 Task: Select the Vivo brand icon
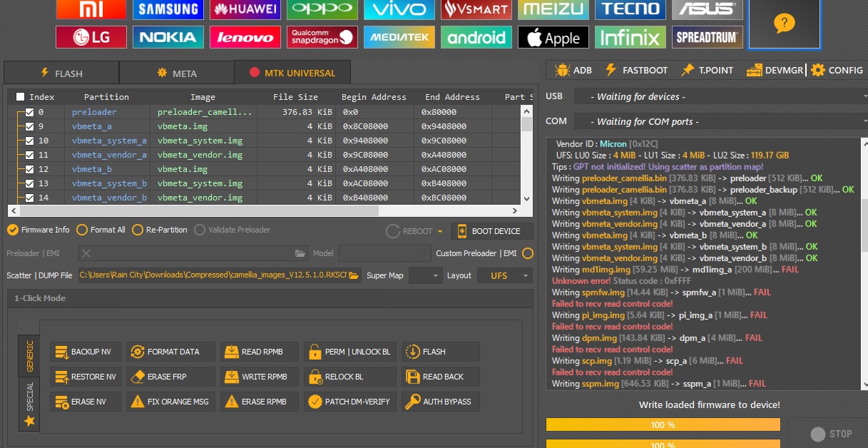pos(399,9)
